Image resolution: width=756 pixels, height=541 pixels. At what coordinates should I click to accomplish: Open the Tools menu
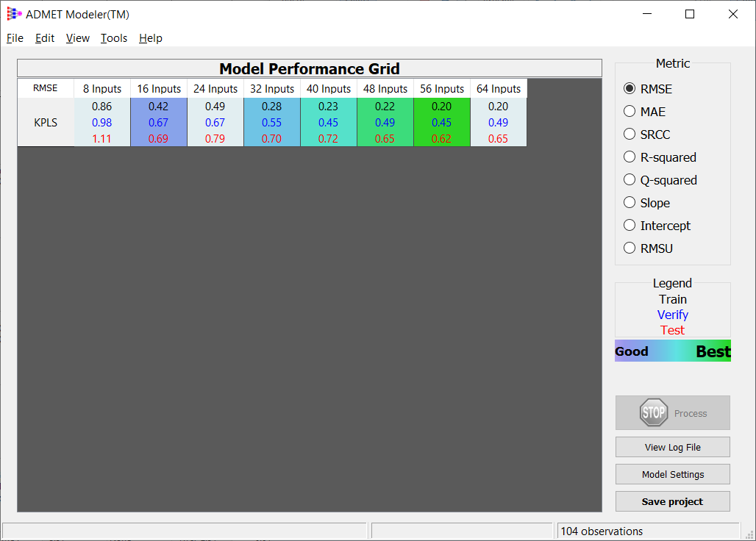tap(114, 38)
